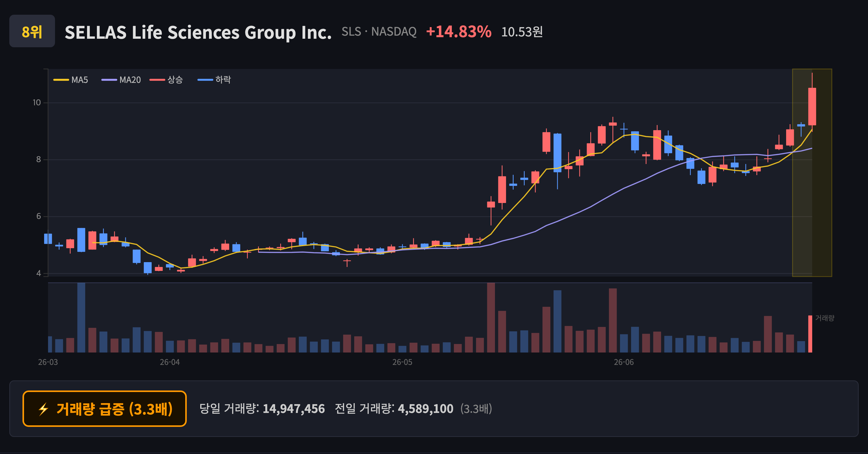
Task: Click the bright red latest volume bar
Action: tap(810, 334)
